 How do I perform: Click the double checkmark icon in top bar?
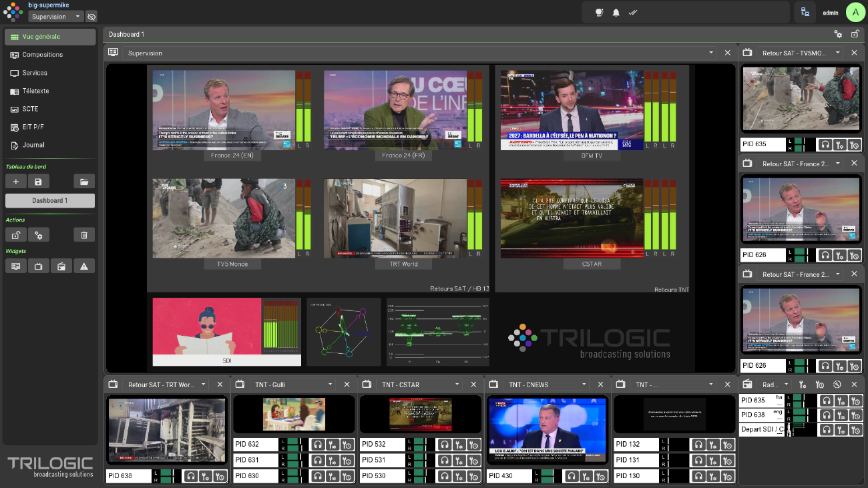634,13
